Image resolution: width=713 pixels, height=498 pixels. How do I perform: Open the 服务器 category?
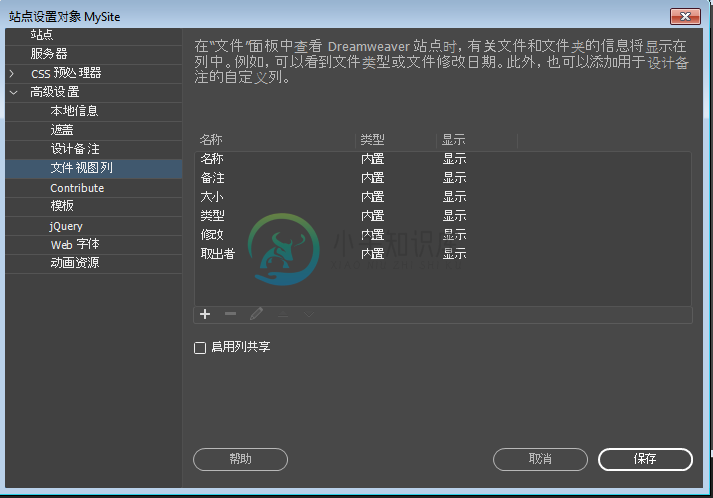click(x=94, y=54)
